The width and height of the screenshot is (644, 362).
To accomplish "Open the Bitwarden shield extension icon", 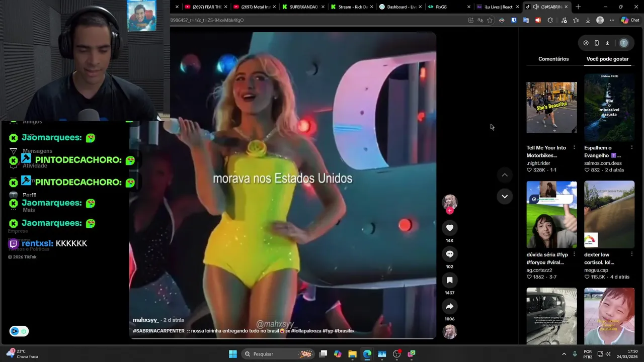I will (x=514, y=20).
